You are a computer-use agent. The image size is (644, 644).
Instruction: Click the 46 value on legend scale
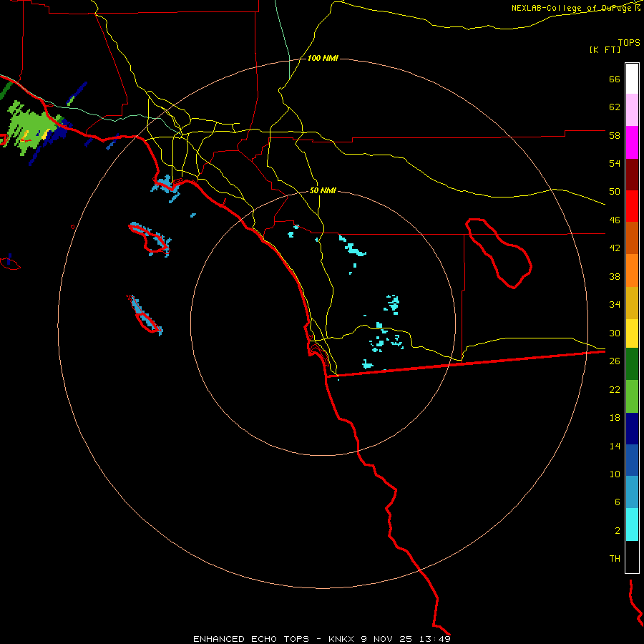click(615, 220)
